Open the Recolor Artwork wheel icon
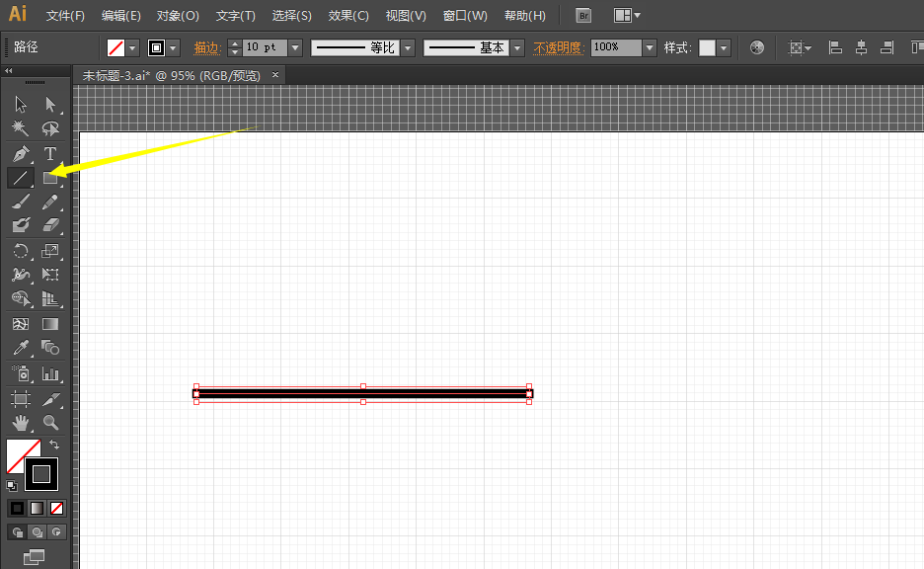This screenshot has height=569, width=924. [757, 47]
